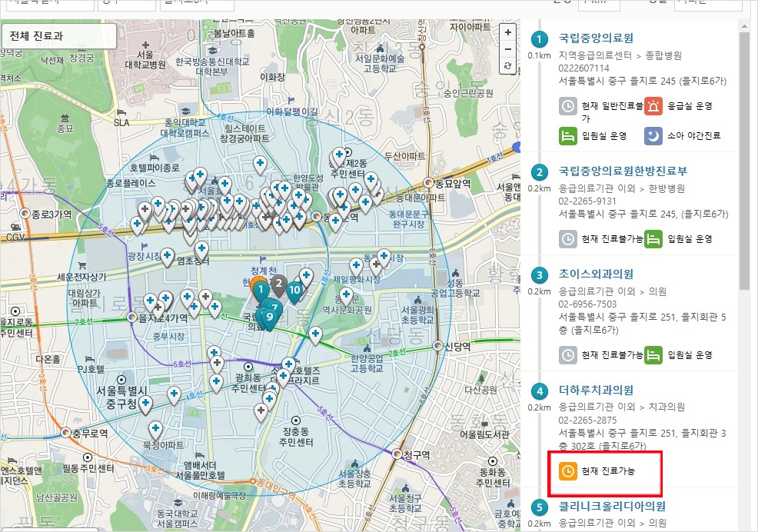Click moon icon for 소아 야간진료
The height and width of the screenshot is (532, 758).
pos(653,136)
